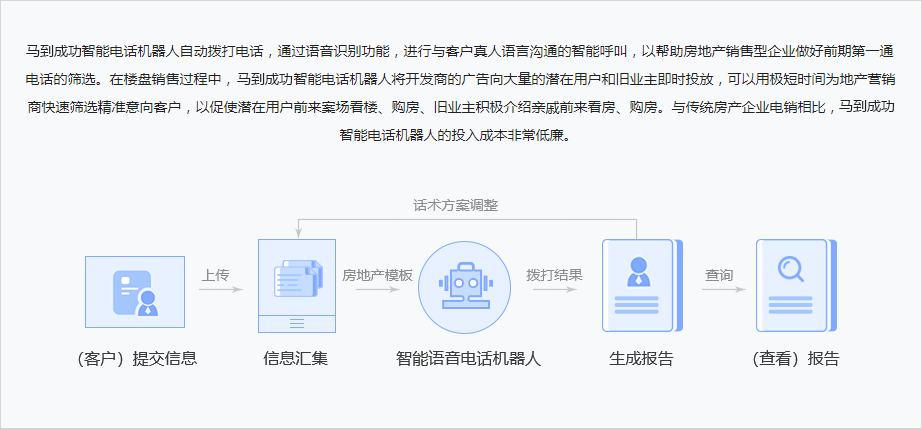
Task: Click the （客户）提交信息 label
Action: pos(136,359)
